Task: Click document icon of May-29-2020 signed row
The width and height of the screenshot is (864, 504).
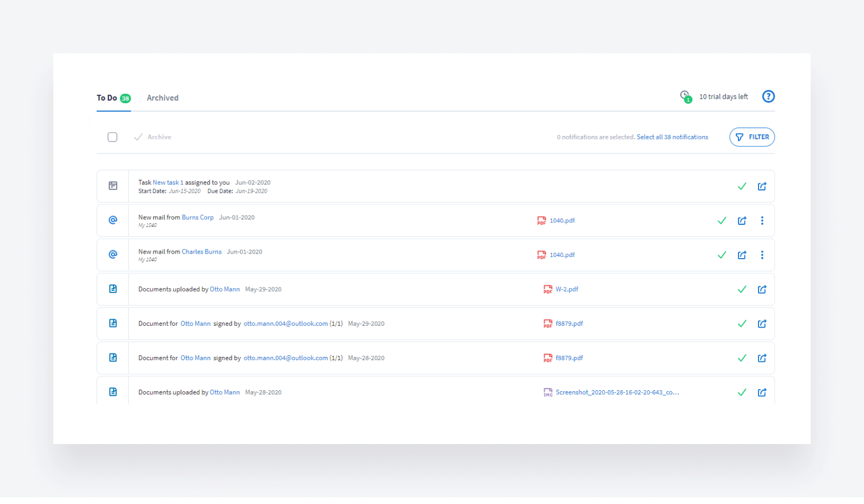Action: coord(113,324)
